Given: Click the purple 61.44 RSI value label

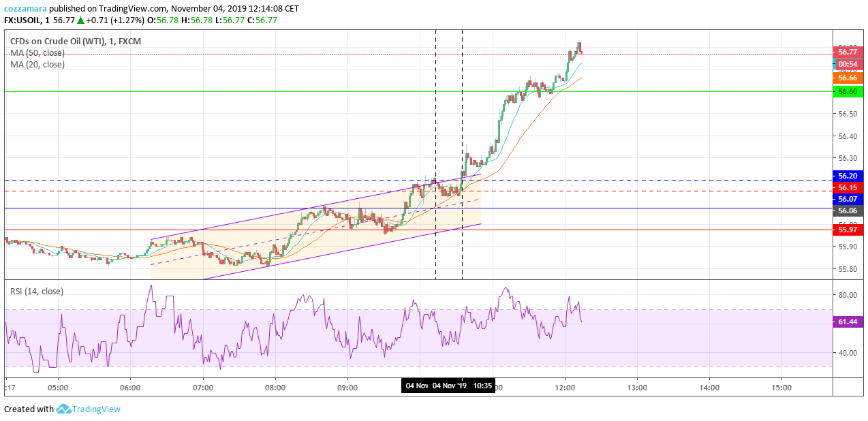Looking at the screenshot, I should click(x=848, y=322).
